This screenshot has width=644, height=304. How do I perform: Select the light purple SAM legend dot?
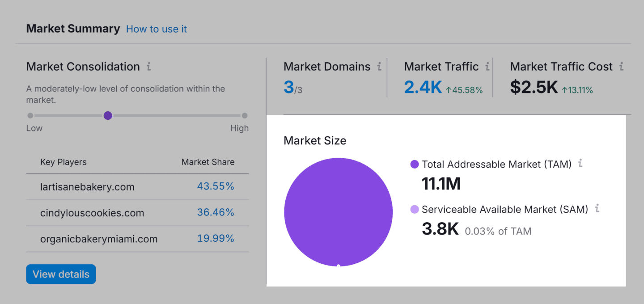414,209
